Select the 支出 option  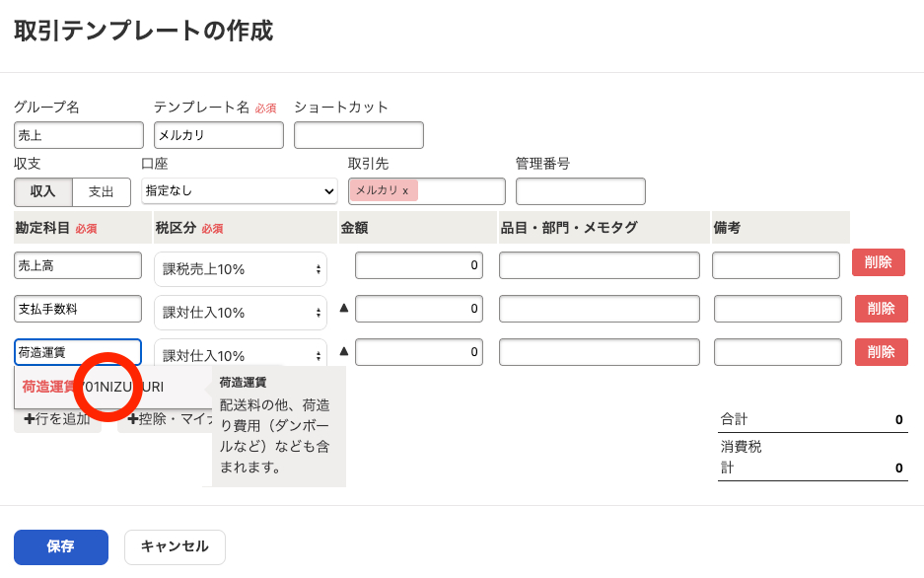click(x=104, y=192)
